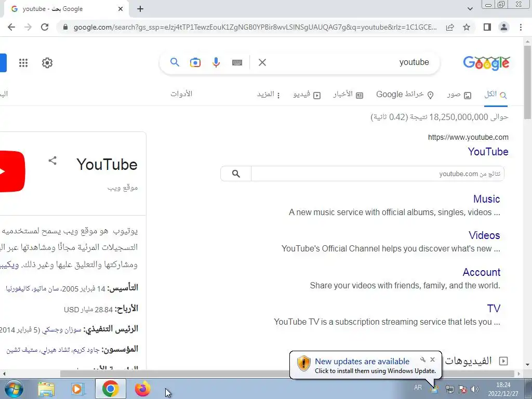Launch Firefox from the taskbar
Image resolution: width=532 pixels, height=399 pixels.
click(x=142, y=389)
